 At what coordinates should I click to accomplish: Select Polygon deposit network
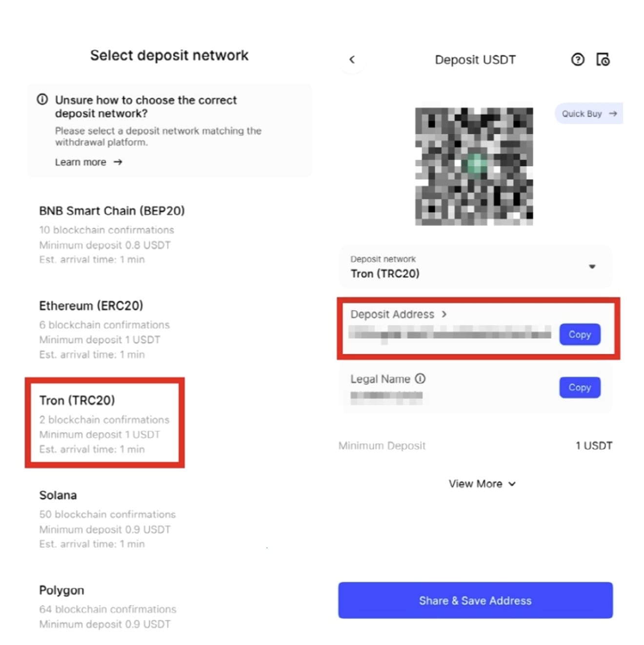click(x=108, y=607)
